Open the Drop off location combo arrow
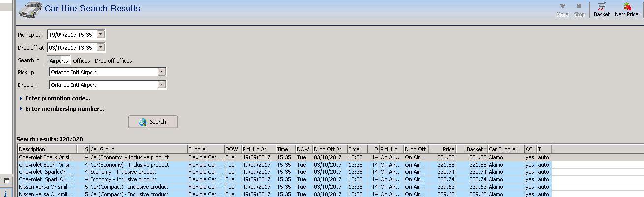This screenshot has width=644, height=197. click(161, 84)
